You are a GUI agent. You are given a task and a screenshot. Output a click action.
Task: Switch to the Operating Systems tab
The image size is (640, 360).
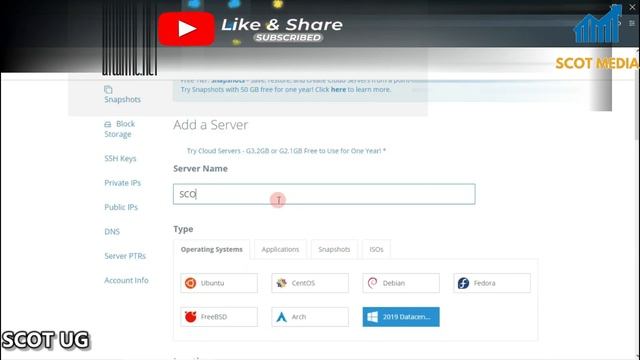click(211, 249)
